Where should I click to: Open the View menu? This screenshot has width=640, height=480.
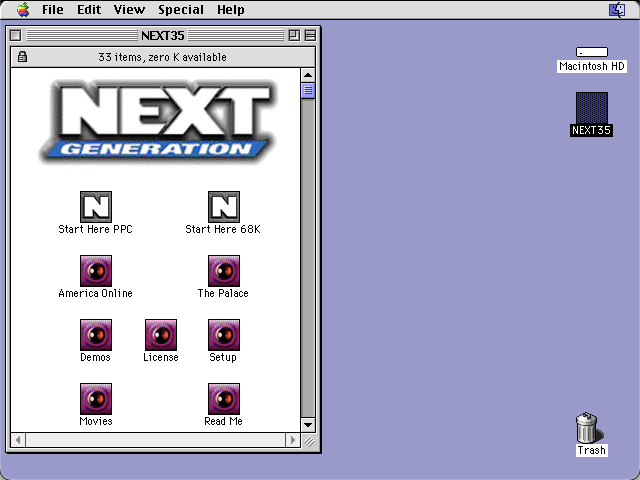coord(129,9)
